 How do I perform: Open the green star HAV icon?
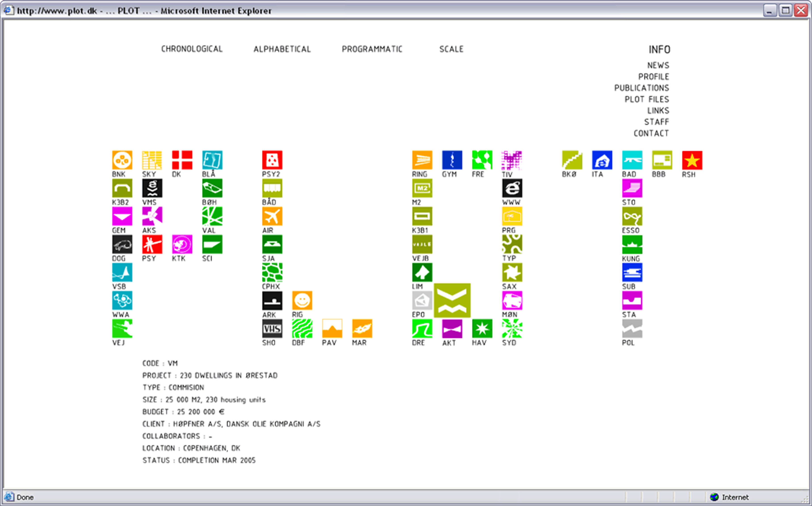tap(482, 329)
